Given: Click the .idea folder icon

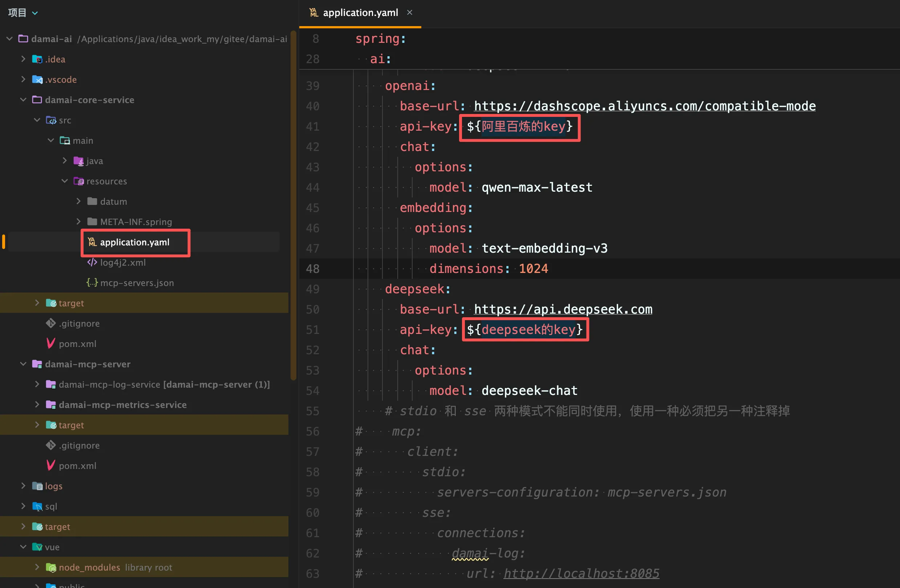Looking at the screenshot, I should pyautogui.click(x=37, y=59).
